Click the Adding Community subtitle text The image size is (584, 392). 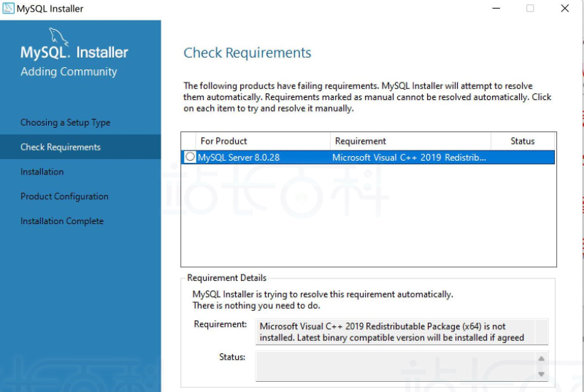[69, 72]
